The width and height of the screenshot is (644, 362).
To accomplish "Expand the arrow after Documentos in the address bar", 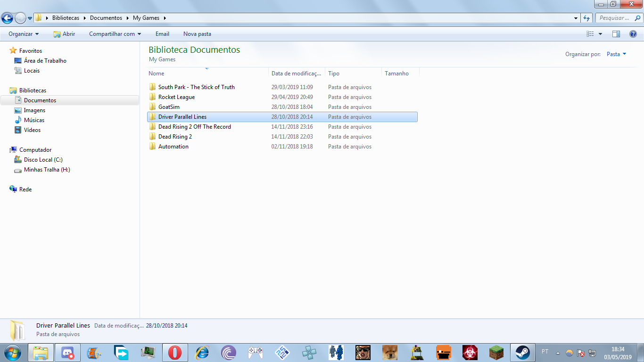I will click(x=127, y=18).
